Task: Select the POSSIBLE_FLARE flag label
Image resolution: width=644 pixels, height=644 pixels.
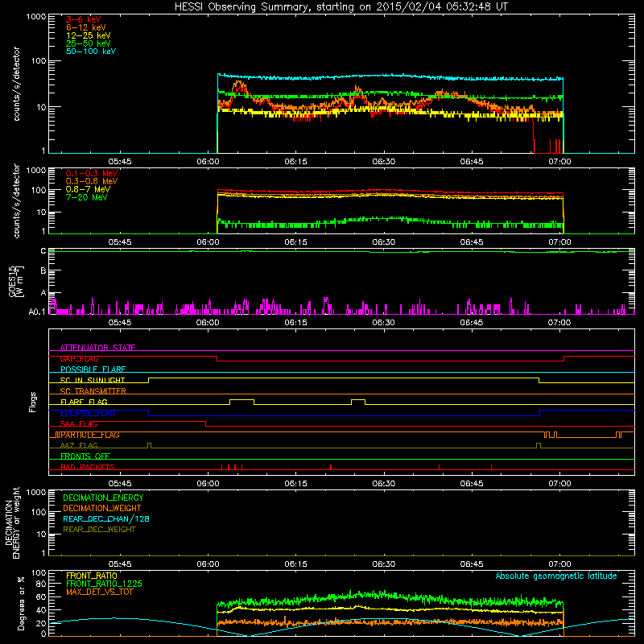Action: coord(93,369)
